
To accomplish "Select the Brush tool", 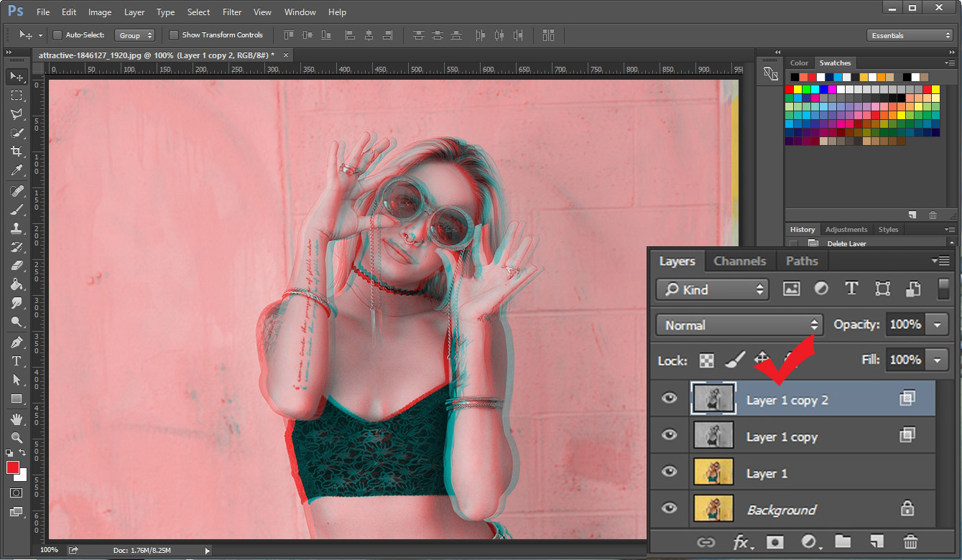I will pos(17,210).
